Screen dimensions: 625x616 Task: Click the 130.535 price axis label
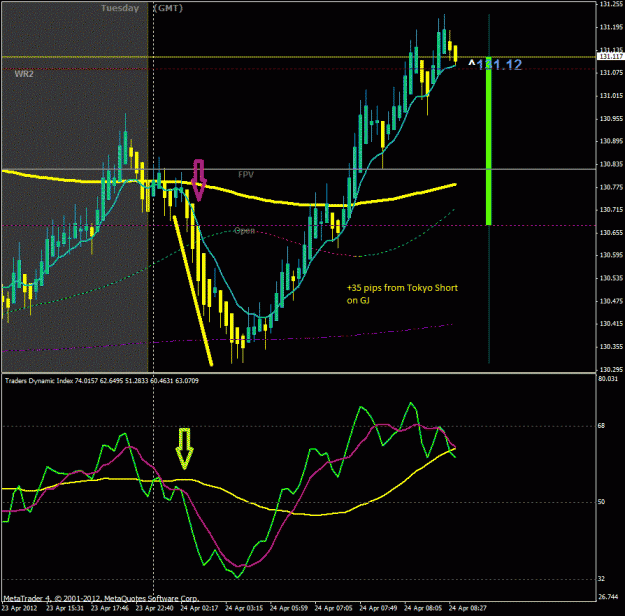[611, 278]
